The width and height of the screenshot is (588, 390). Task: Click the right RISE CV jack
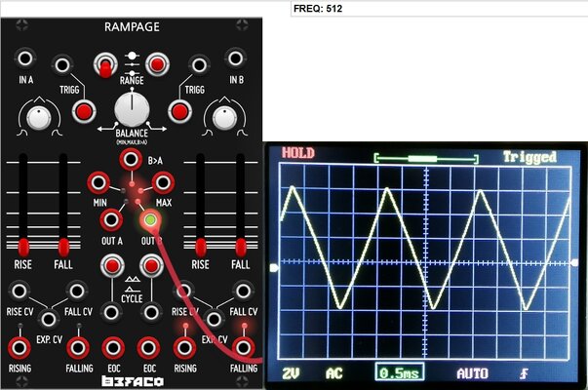183,291
